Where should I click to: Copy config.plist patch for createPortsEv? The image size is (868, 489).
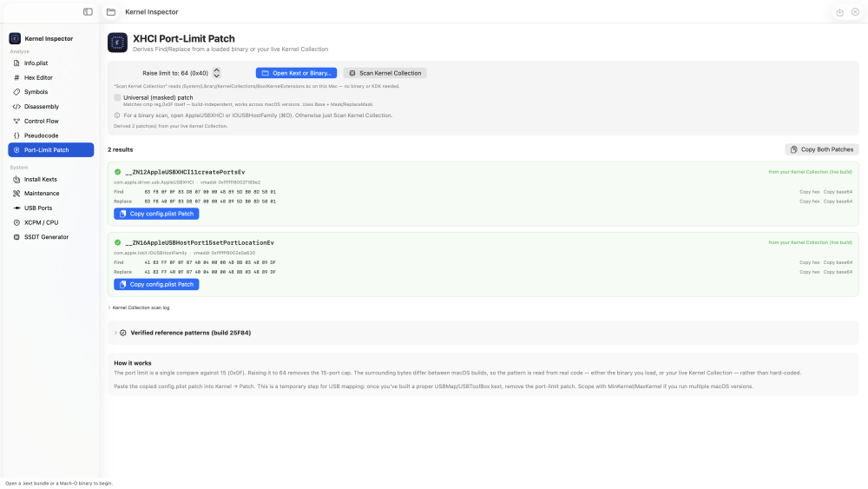pos(156,214)
